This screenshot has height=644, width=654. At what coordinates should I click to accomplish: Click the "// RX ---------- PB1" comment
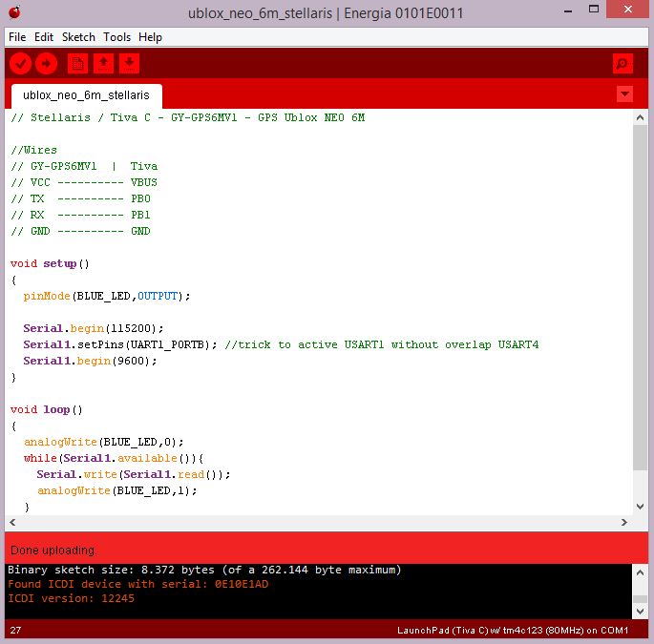(x=80, y=215)
